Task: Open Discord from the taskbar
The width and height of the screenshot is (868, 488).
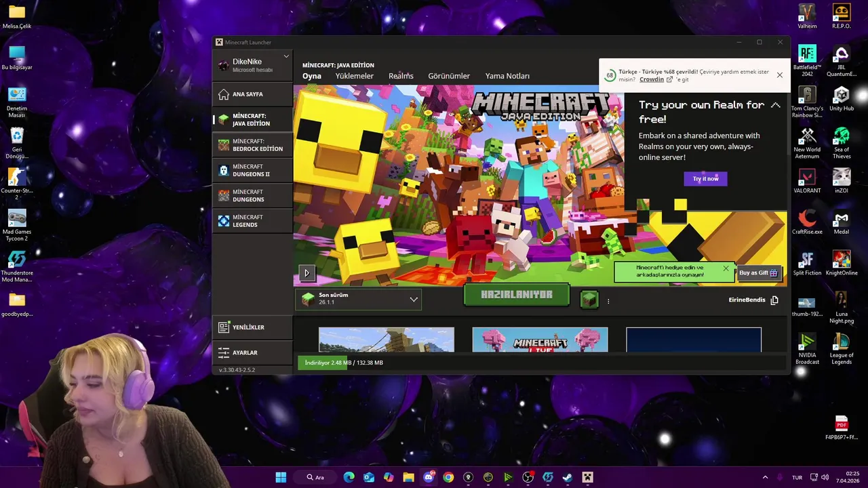Action: [429, 477]
